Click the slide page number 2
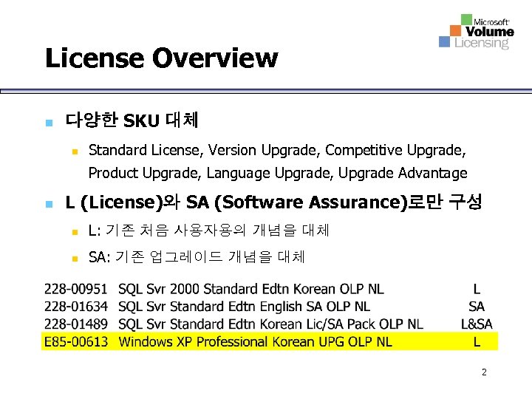532x399 pixels. click(x=484, y=372)
